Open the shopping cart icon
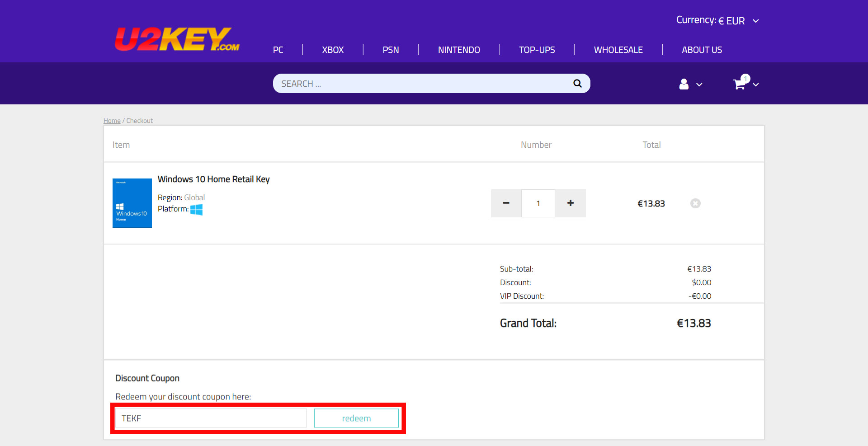This screenshot has height=446, width=868. coord(739,84)
